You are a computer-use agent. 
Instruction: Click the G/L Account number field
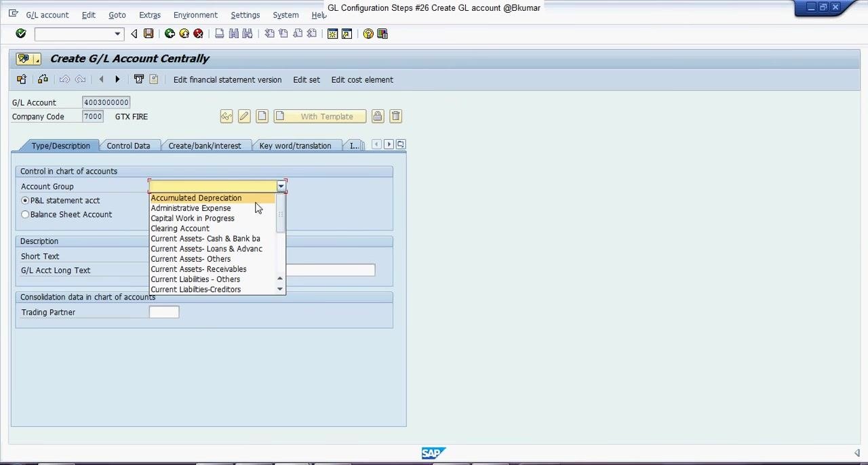(x=106, y=102)
